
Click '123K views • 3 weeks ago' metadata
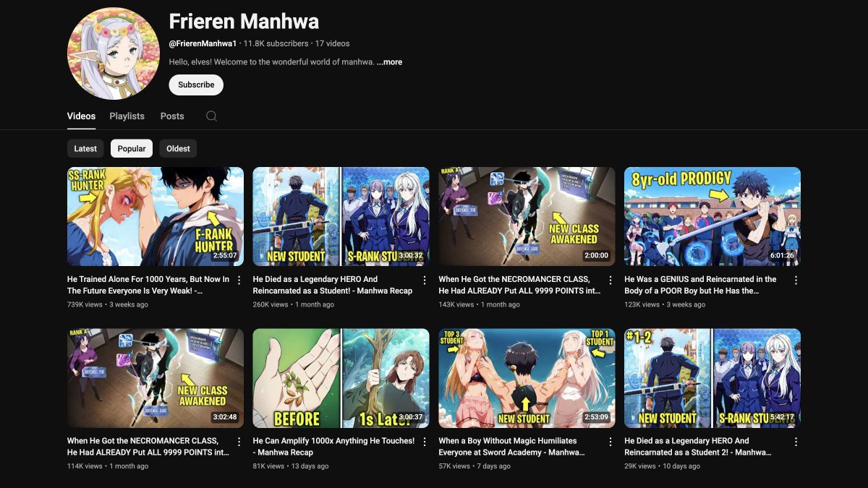(x=665, y=304)
